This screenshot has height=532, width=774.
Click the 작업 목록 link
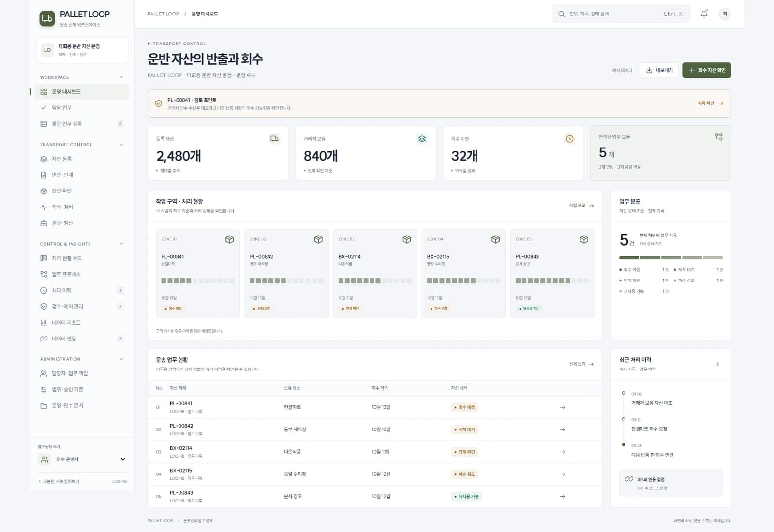tap(581, 206)
